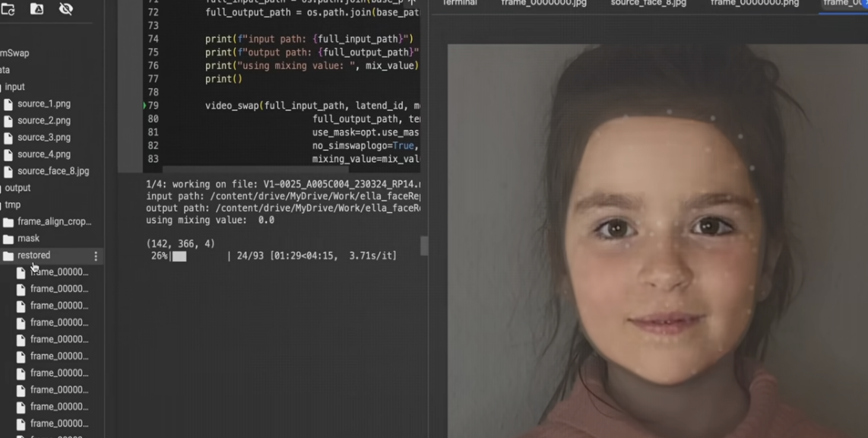Image resolution: width=868 pixels, height=438 pixels.
Task: Click the cell output vertical scrollbar
Action: tap(424, 246)
